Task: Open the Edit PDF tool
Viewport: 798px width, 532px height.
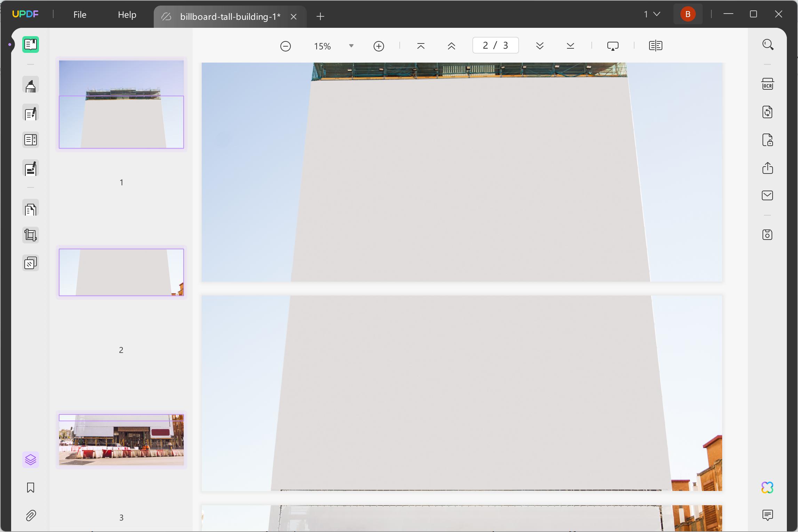Action: (31, 113)
